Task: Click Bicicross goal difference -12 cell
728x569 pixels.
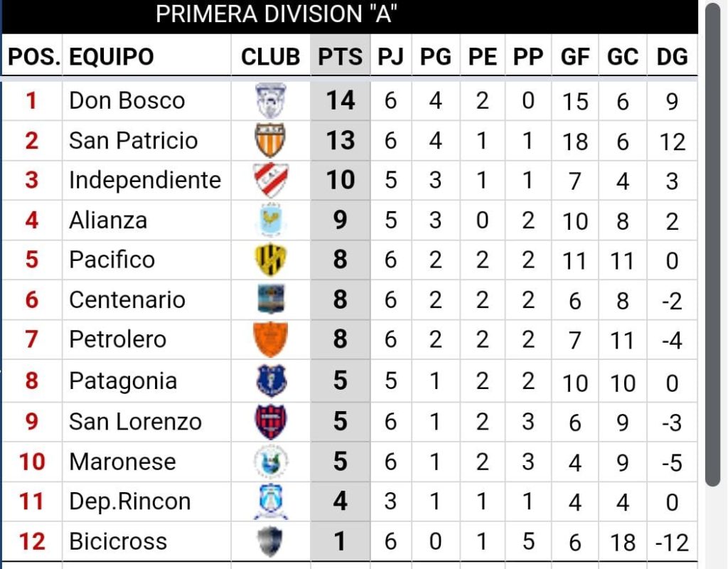Action: tap(672, 543)
